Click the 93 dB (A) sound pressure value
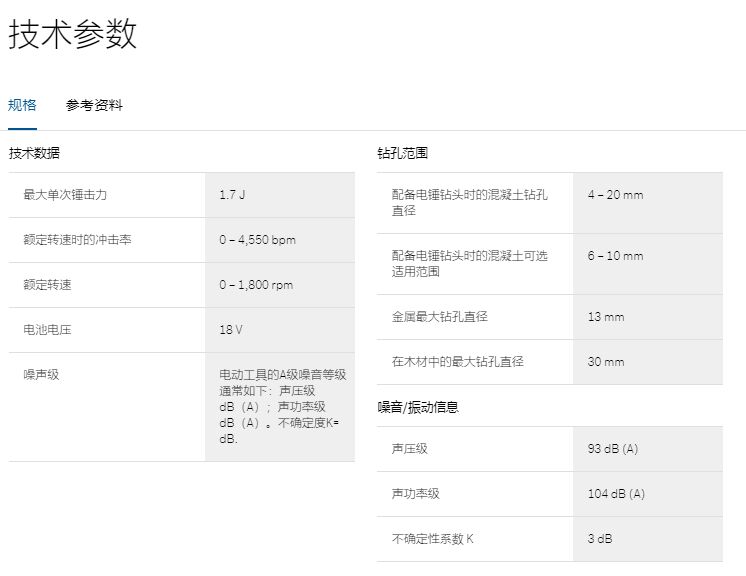The width and height of the screenshot is (746, 576). [x=612, y=449]
